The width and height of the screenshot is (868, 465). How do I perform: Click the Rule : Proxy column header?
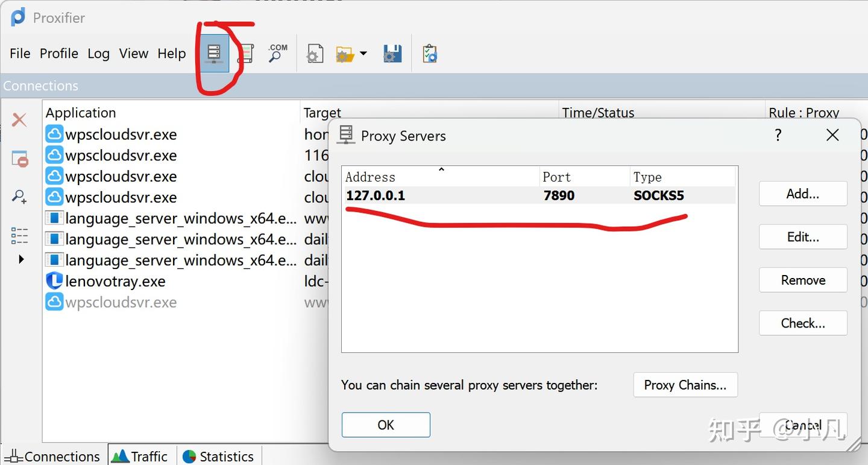point(816,113)
